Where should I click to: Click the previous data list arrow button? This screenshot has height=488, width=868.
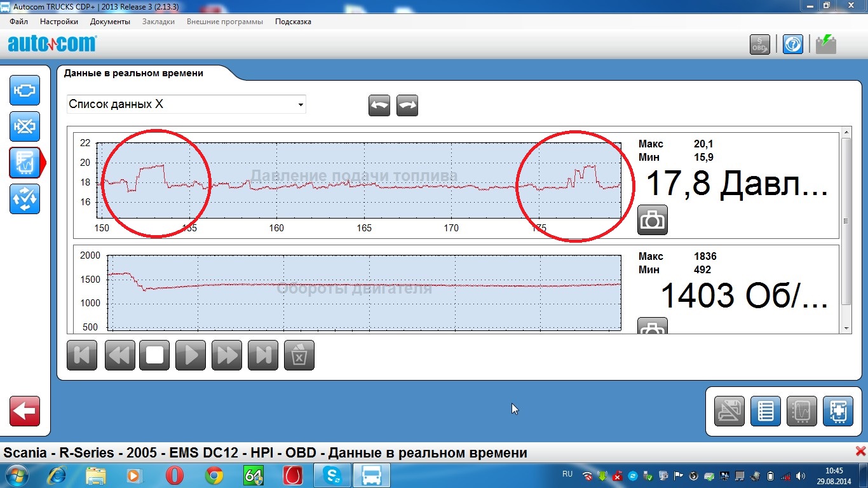(x=379, y=105)
